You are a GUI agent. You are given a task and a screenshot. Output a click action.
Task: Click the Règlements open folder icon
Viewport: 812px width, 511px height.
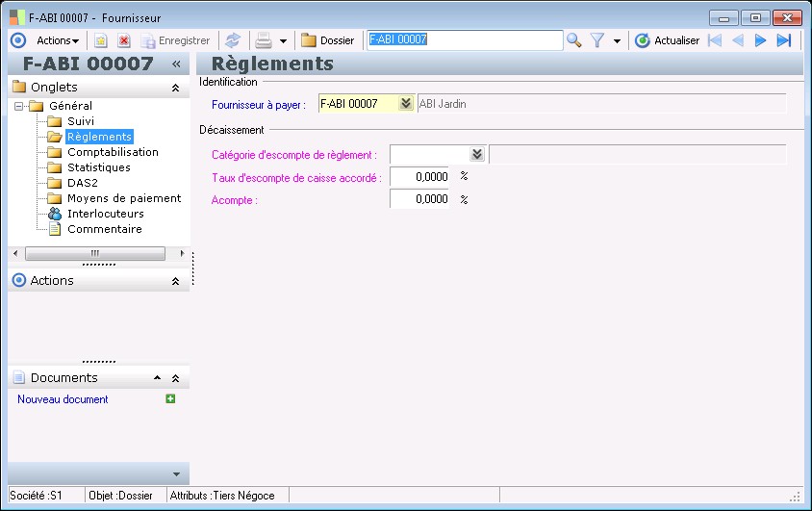pyautogui.click(x=55, y=138)
